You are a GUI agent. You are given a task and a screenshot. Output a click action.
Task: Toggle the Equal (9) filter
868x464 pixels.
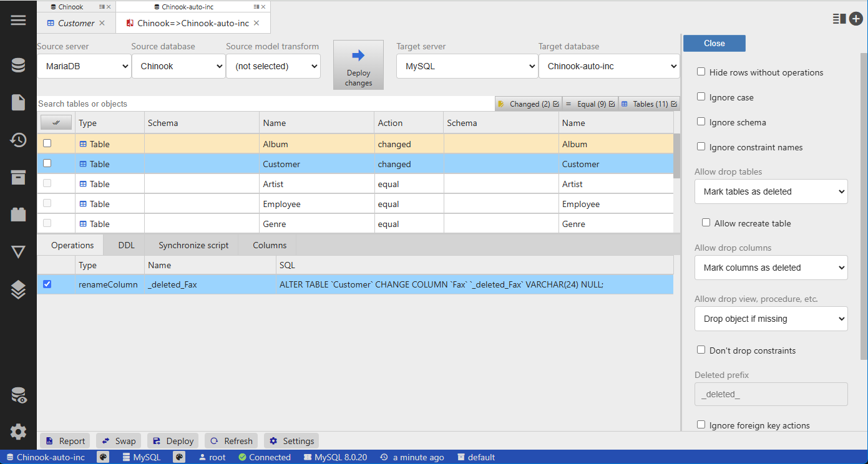(x=590, y=104)
